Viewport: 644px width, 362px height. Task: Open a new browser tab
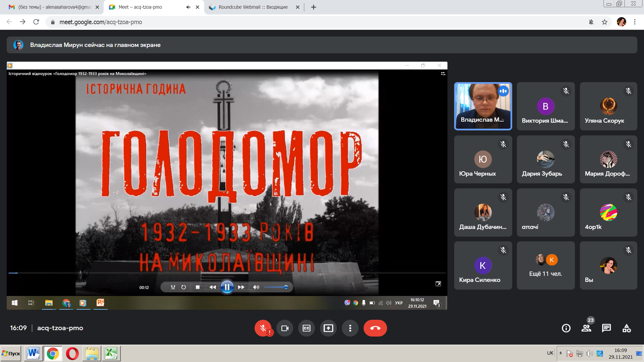pyautogui.click(x=314, y=7)
